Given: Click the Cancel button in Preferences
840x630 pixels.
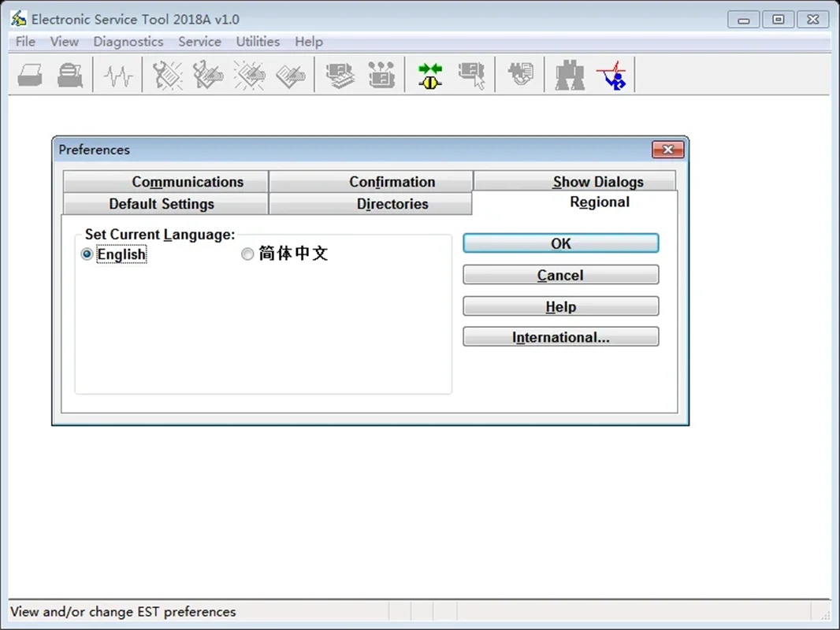Looking at the screenshot, I should pos(561,275).
